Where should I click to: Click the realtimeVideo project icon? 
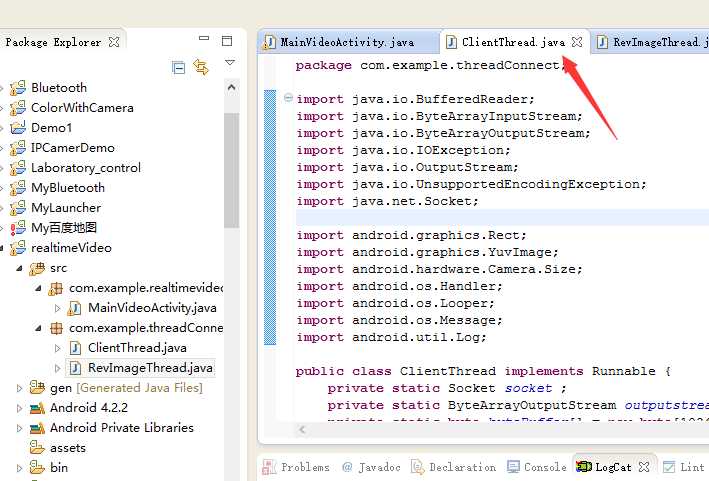[18, 248]
